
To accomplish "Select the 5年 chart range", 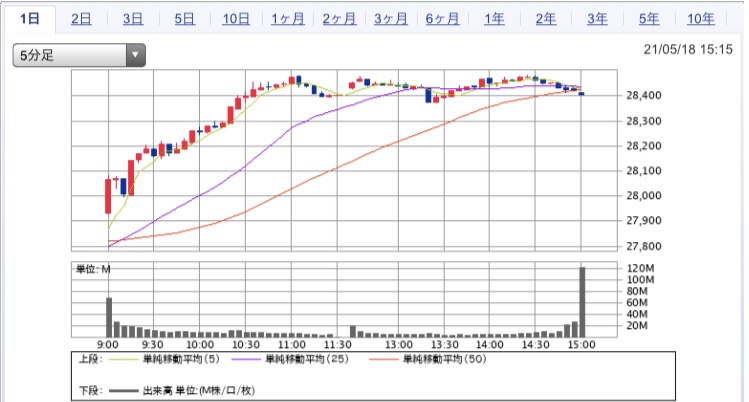I will pyautogui.click(x=649, y=19).
